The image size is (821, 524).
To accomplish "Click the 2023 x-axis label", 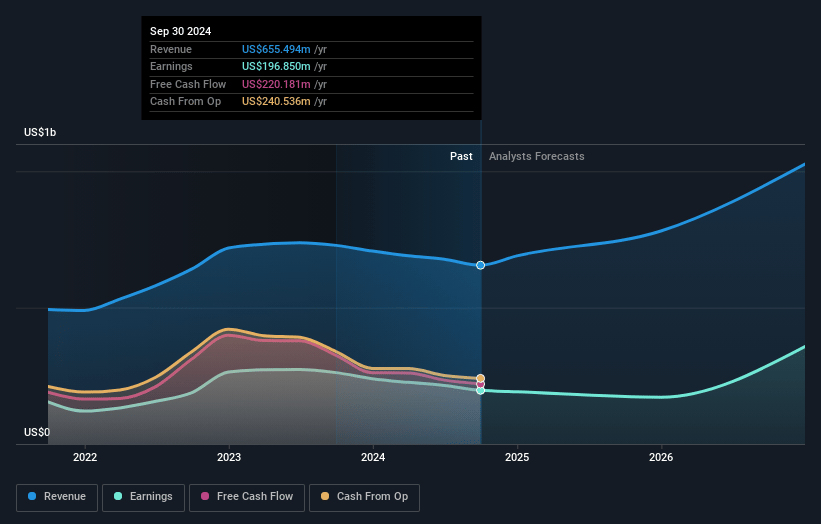I will [229, 457].
